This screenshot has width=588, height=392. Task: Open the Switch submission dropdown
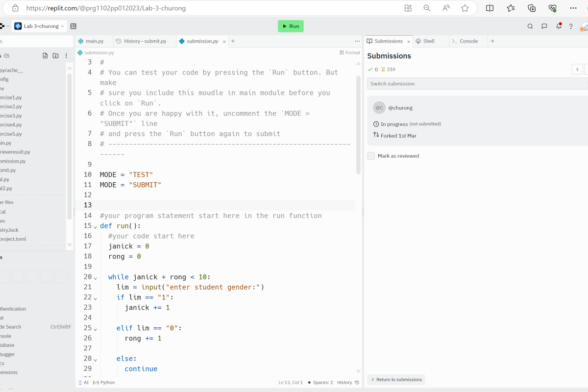477,84
